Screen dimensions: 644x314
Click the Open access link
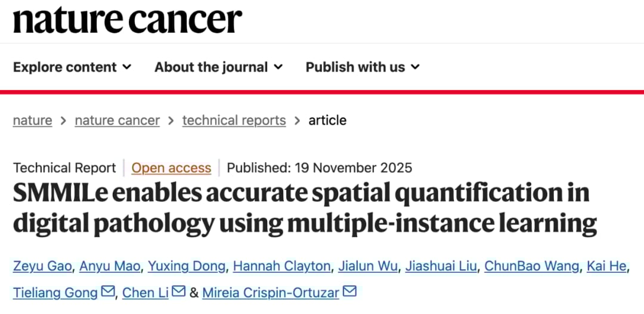171,168
